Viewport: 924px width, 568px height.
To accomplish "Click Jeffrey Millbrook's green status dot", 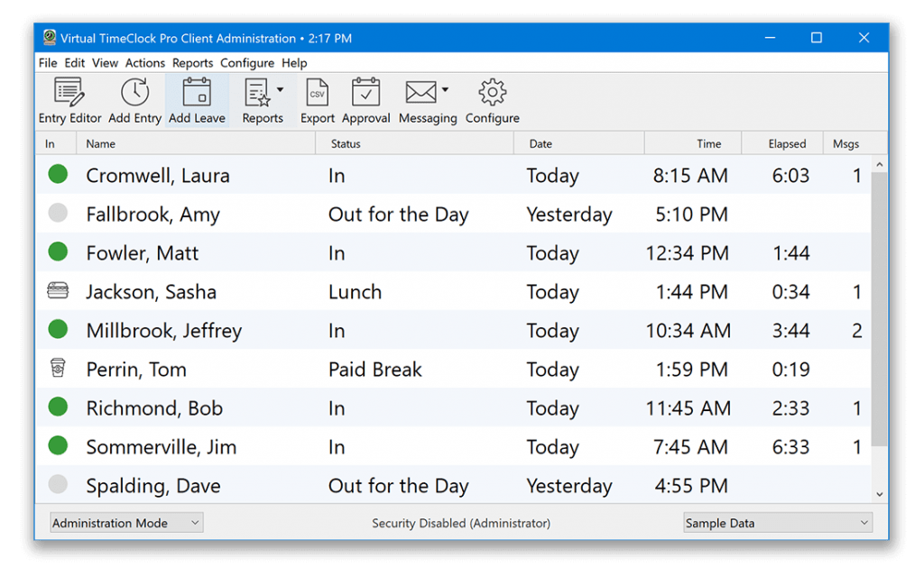I will tap(58, 329).
